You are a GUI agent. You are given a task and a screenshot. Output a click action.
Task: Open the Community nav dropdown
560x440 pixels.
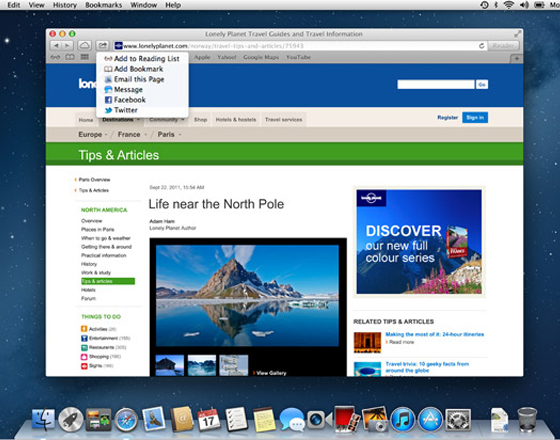[166, 120]
